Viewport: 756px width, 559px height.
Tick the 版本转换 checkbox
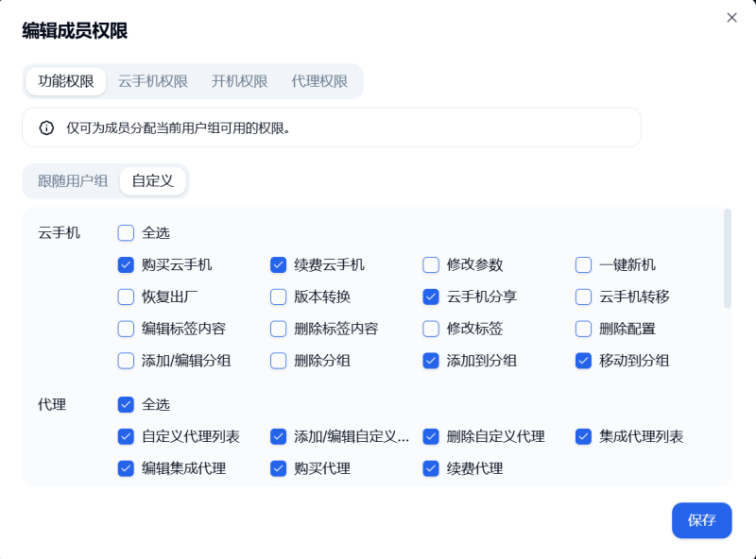point(278,296)
